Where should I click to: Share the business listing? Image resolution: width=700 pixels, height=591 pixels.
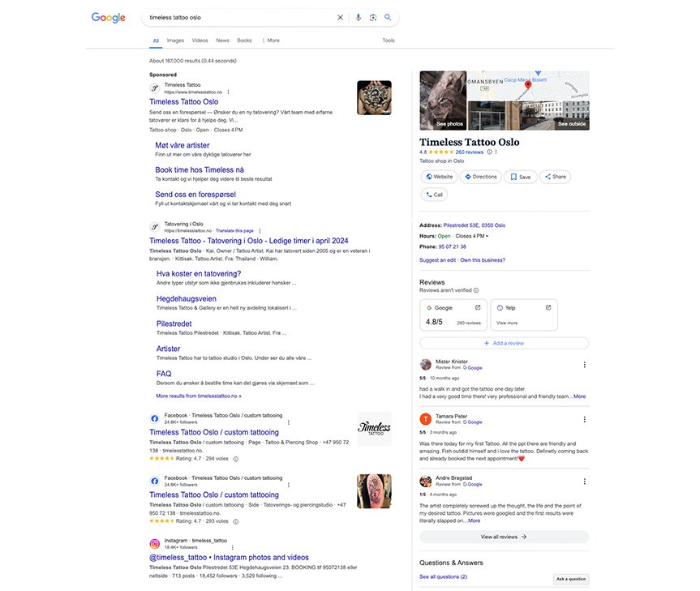point(555,177)
